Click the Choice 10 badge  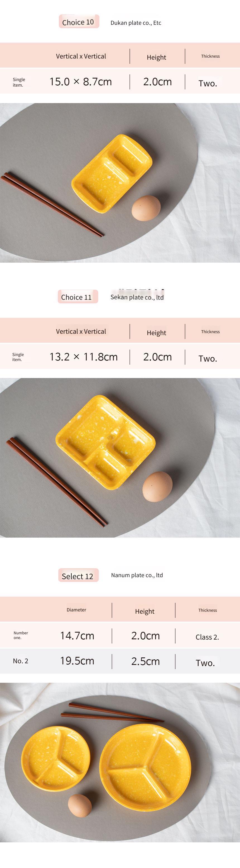79,21
